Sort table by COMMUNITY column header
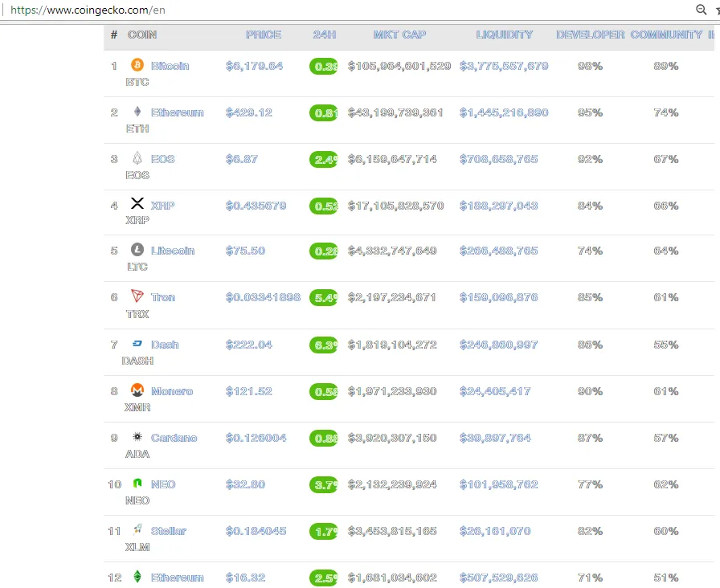This screenshot has height=588, width=720. click(666, 35)
